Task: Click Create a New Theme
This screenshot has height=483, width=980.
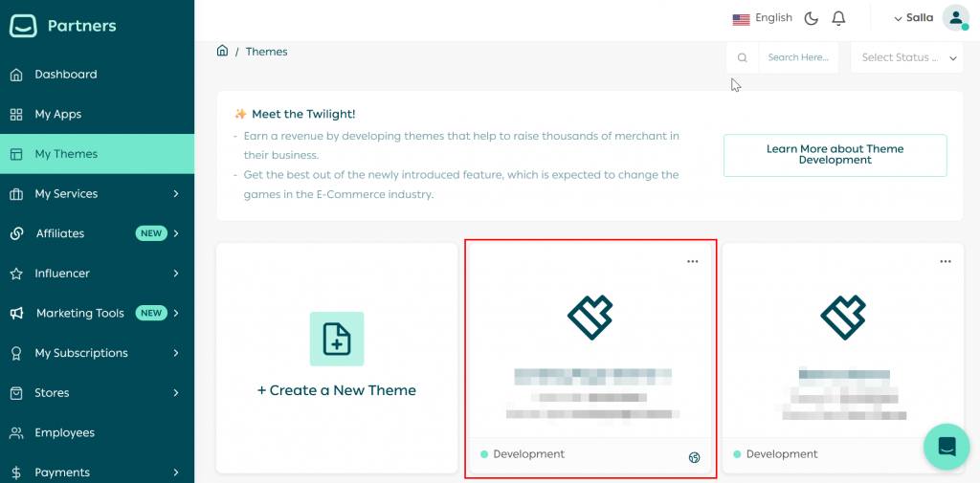Action: 337,390
